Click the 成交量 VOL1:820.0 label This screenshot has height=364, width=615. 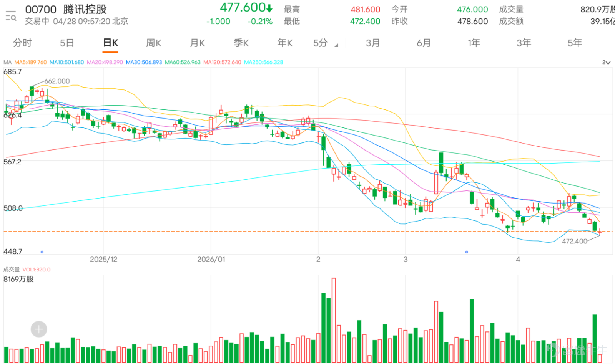tap(27, 270)
